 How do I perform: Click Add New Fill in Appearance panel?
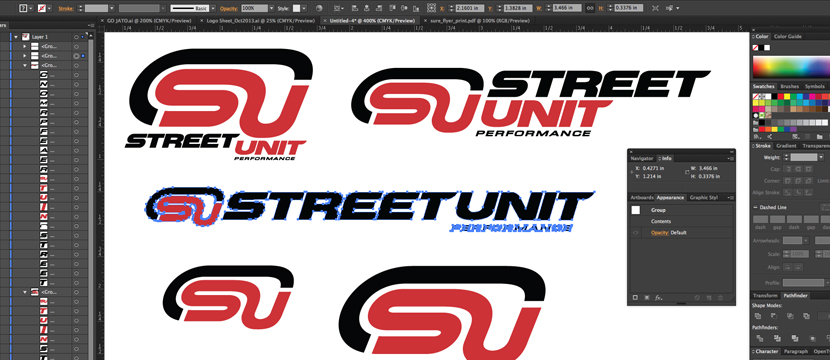click(x=646, y=298)
